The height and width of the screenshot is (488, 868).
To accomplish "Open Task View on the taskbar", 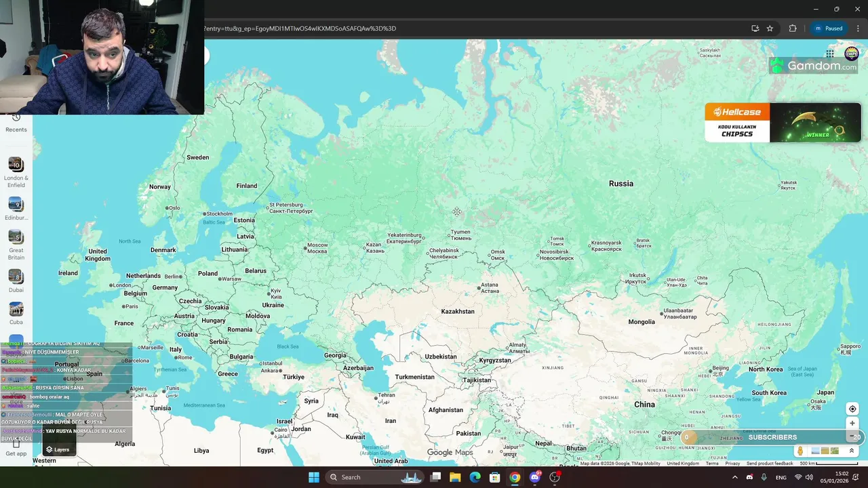I will pos(435,477).
